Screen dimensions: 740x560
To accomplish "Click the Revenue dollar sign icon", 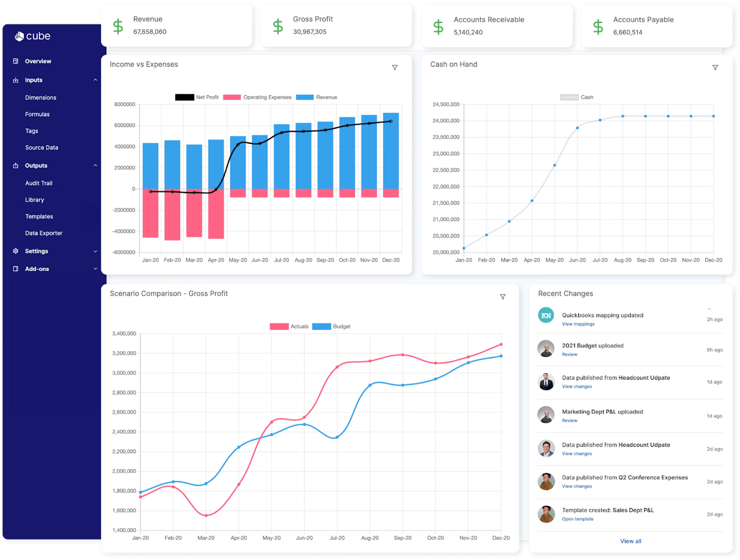I will [x=118, y=26].
